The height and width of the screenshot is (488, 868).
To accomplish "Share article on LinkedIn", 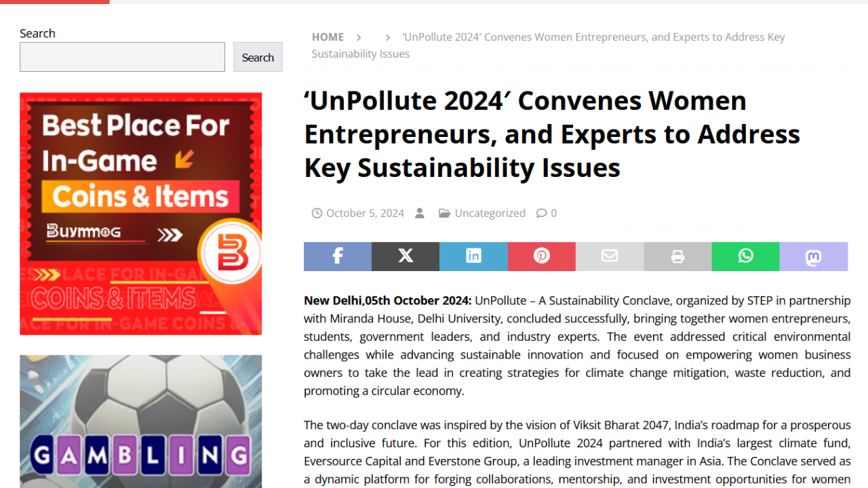I will [x=473, y=256].
